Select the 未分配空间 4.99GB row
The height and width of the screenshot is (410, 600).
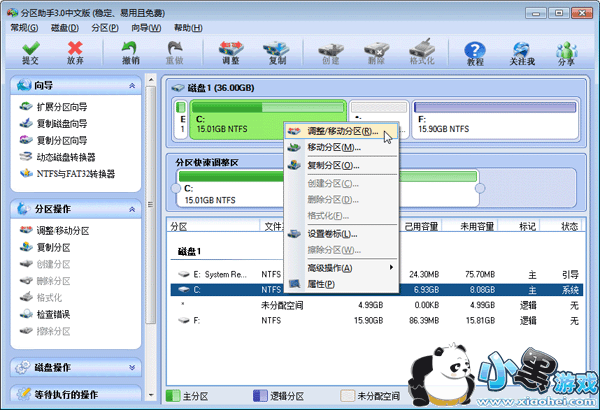[377, 305]
